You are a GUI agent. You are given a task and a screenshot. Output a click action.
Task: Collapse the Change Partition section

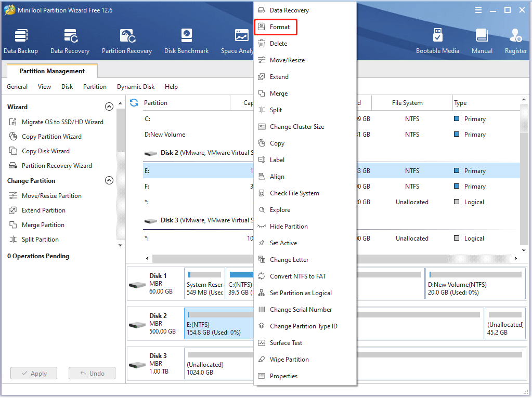[109, 180]
